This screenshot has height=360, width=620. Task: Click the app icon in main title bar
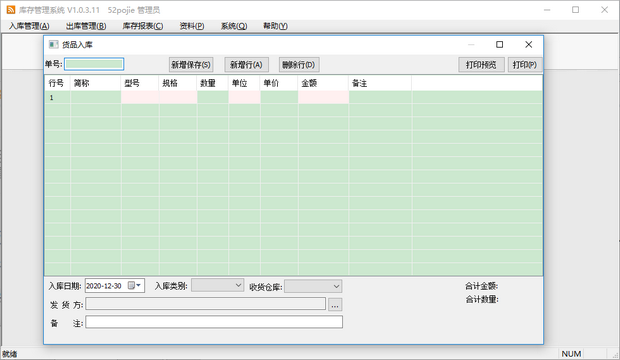pos(11,9)
